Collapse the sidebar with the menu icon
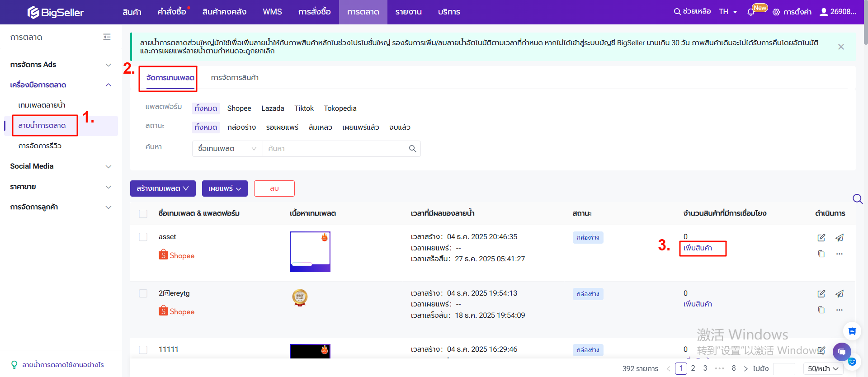The height and width of the screenshot is (377, 868). [107, 37]
